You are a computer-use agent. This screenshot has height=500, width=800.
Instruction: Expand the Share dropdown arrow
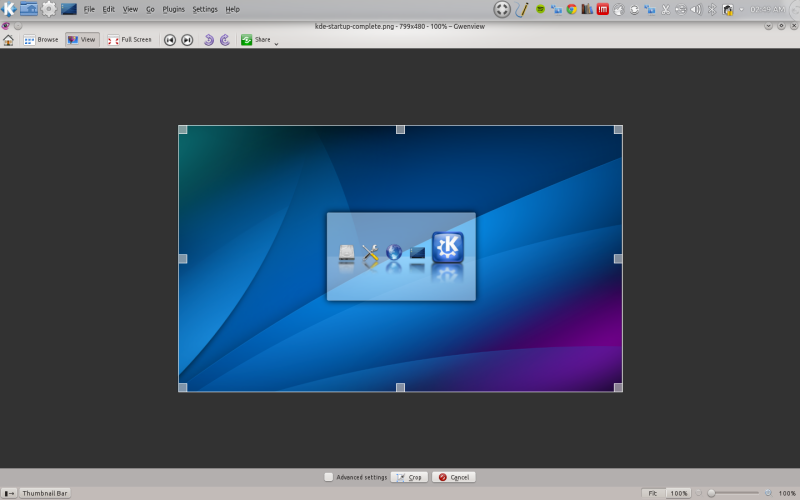[x=276, y=44]
